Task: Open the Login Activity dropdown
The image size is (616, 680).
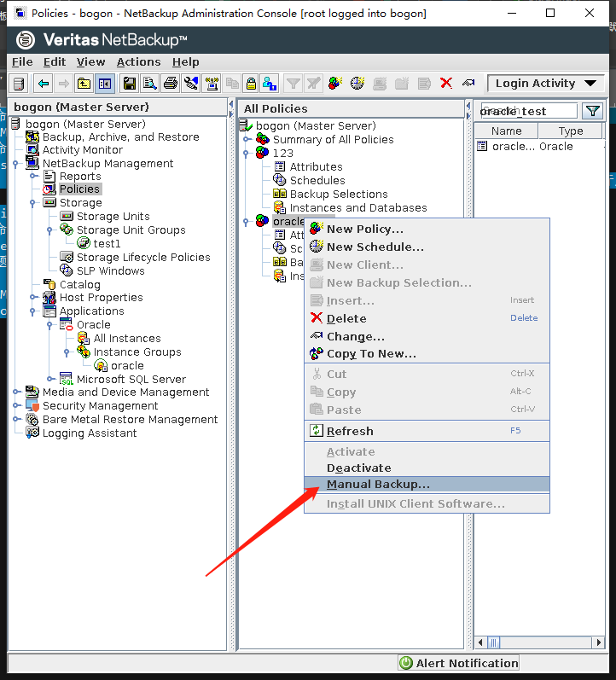Action: 546,84
